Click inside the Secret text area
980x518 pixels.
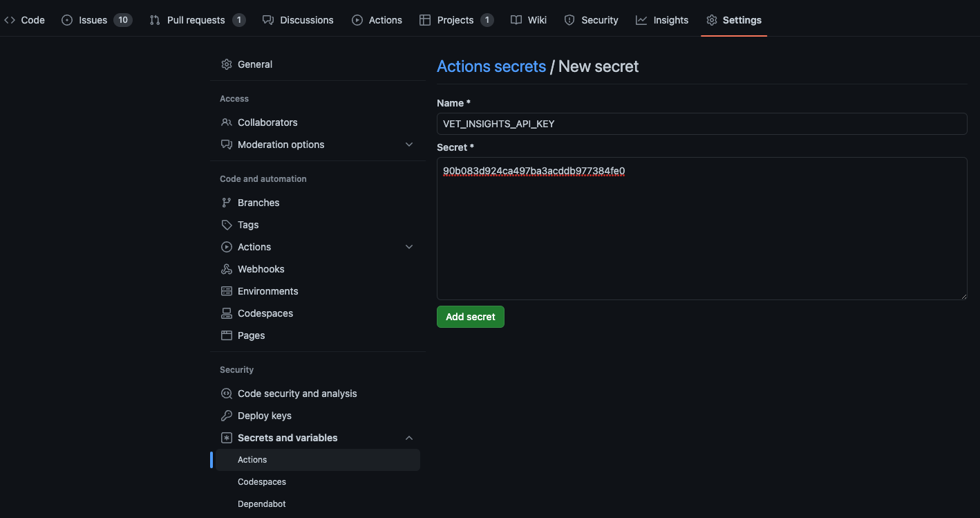(701, 228)
